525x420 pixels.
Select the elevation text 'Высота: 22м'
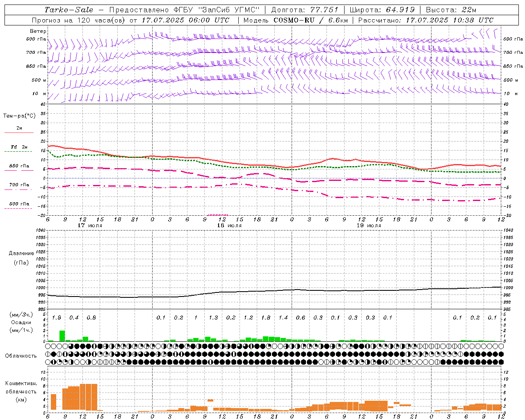(451, 10)
